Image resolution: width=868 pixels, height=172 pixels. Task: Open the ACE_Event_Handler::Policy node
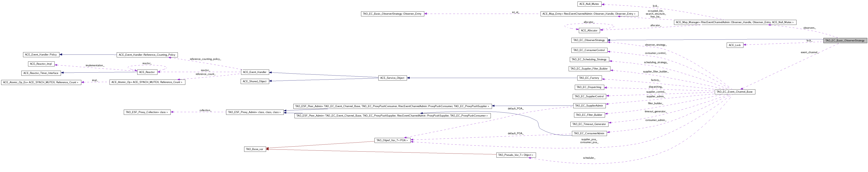click(41, 54)
